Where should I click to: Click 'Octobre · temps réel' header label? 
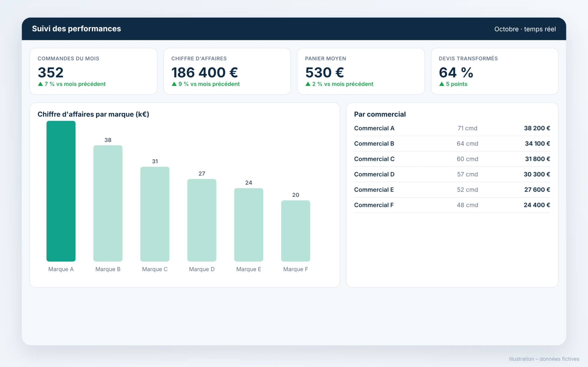pos(525,29)
